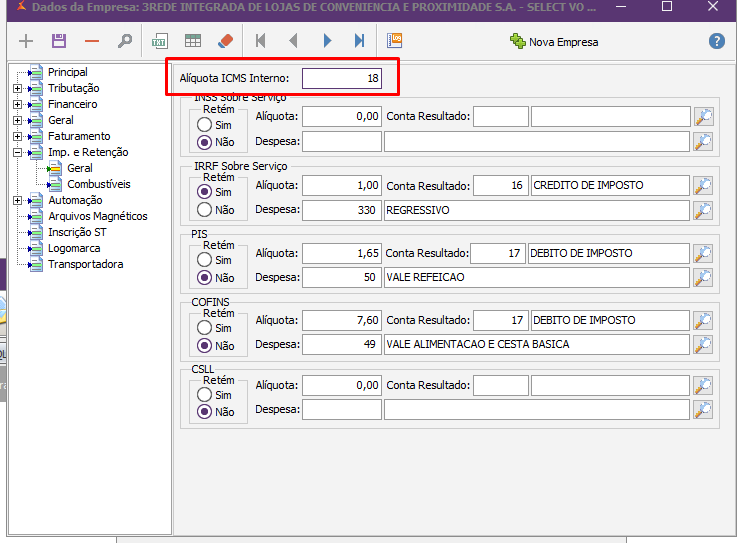This screenshot has width=737, height=543.
Task: Collapse the Imp. e Retenção node
Action: pyautogui.click(x=17, y=152)
